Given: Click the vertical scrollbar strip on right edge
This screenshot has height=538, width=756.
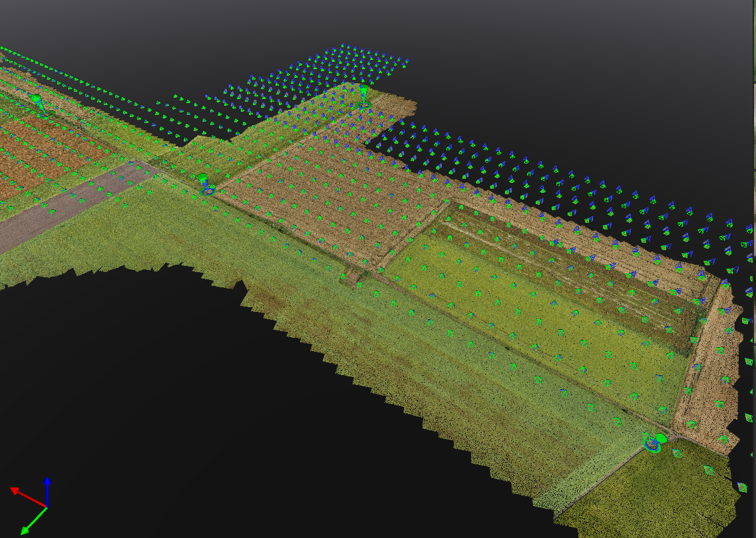Looking at the screenshot, I should (x=754, y=269).
